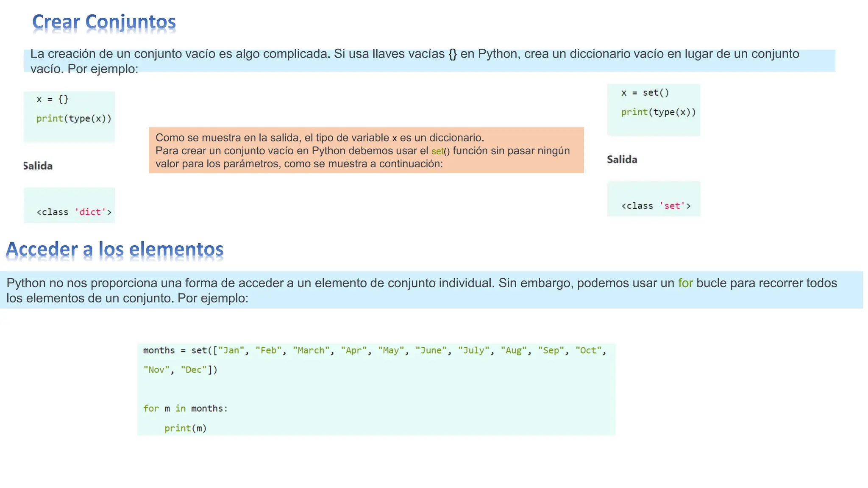Click the 'for m in months:' line
Screen dimensions: 868x488
[x=185, y=408]
